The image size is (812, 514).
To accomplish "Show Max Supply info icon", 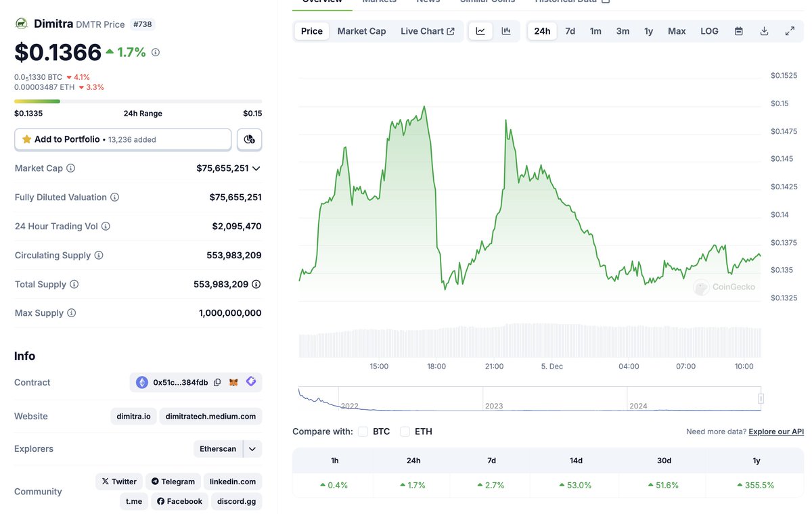I will click(72, 313).
